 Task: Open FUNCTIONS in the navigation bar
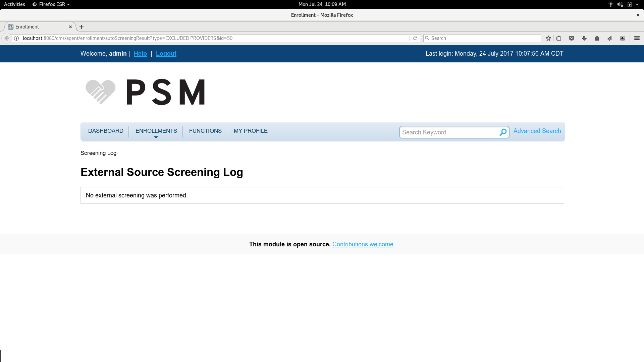[x=205, y=131]
